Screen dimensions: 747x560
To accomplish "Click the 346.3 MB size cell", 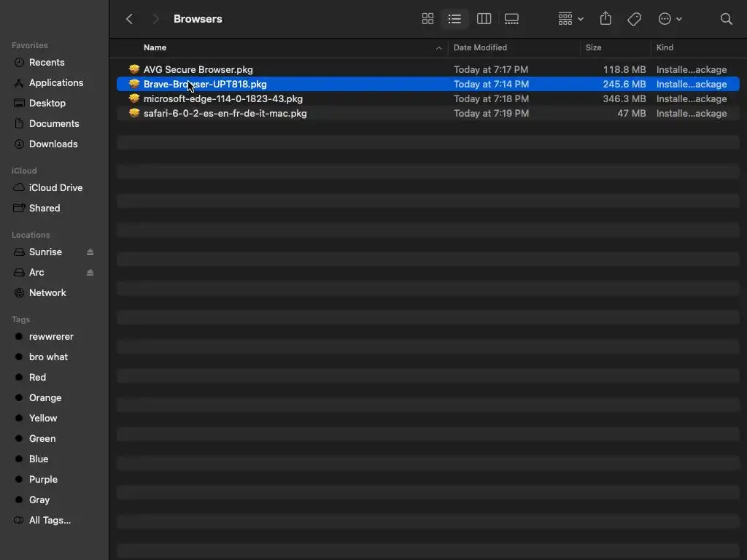I will pyautogui.click(x=624, y=99).
